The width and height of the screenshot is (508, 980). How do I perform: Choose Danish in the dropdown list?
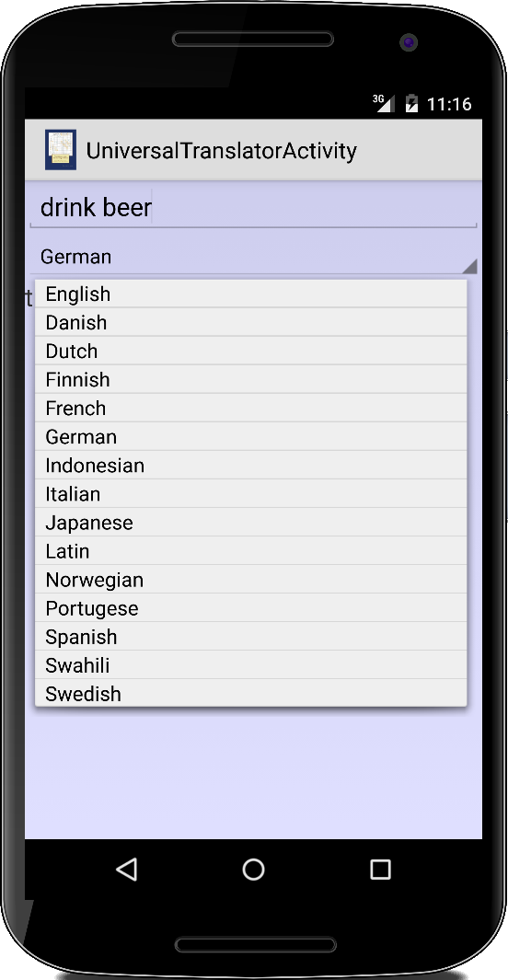[250, 322]
